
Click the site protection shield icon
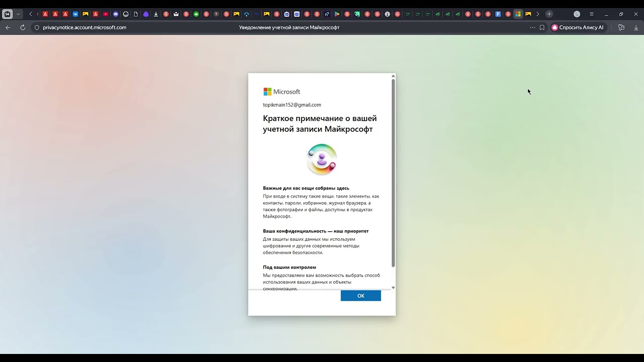click(x=37, y=28)
